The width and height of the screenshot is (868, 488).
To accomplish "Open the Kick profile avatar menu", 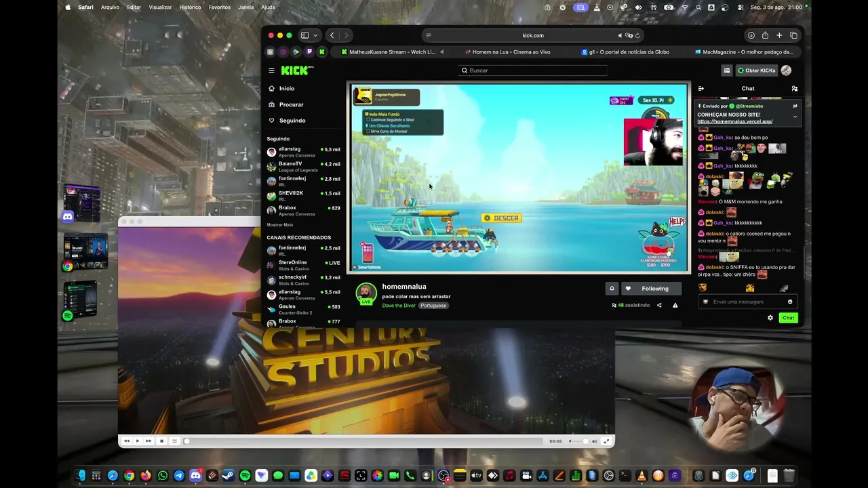I will (x=786, y=70).
